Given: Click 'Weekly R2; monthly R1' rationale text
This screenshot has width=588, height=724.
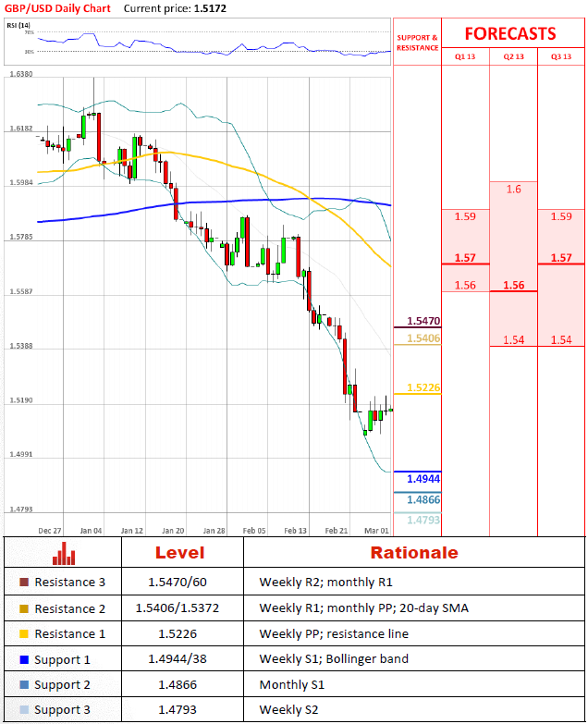Looking at the screenshot, I should click(325, 583).
